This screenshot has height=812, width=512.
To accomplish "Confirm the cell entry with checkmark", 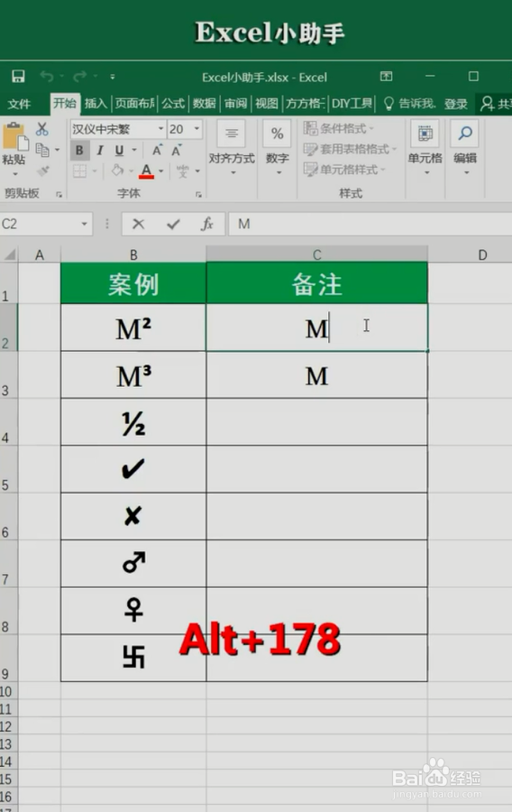I will (173, 224).
